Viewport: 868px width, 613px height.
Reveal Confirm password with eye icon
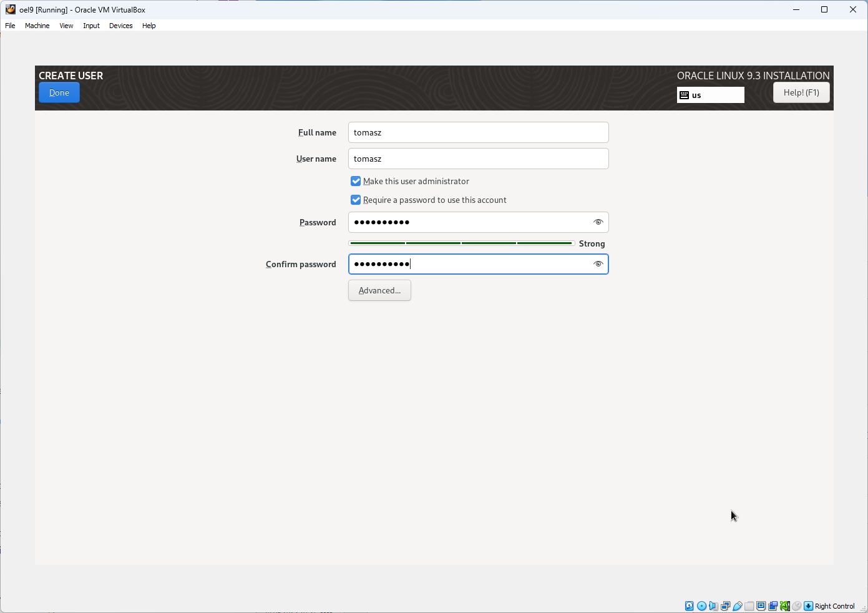pos(598,264)
